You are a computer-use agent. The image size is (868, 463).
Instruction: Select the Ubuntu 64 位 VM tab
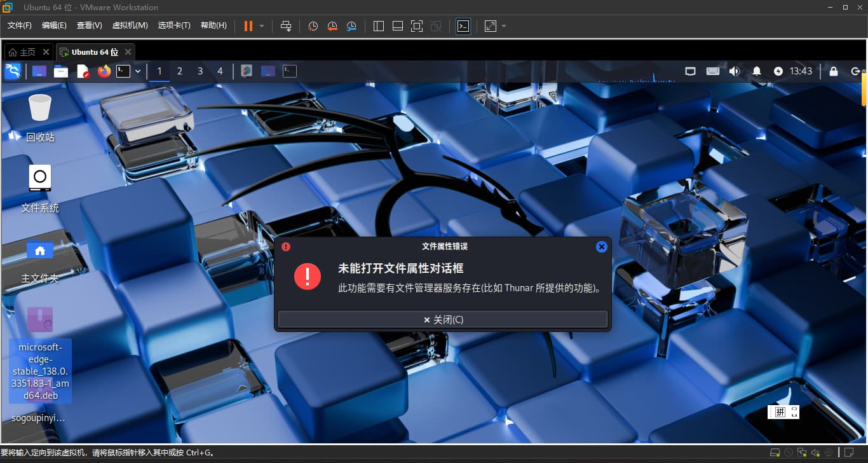90,52
